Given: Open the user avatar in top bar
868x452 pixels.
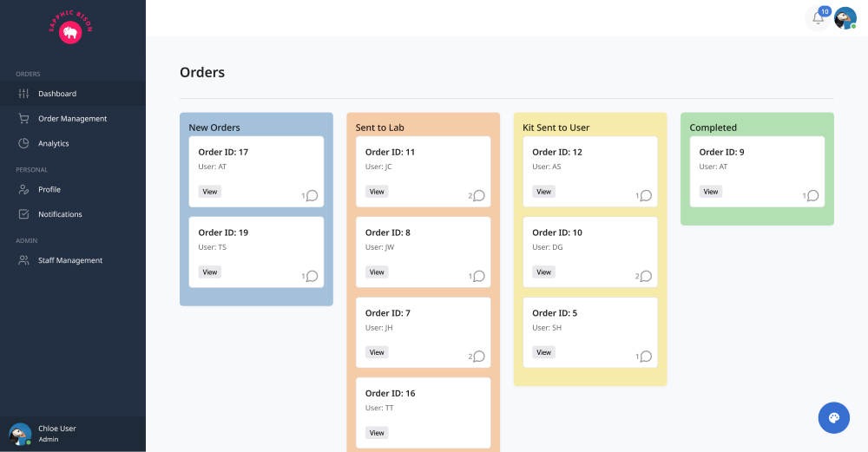Looking at the screenshot, I should (x=845, y=18).
